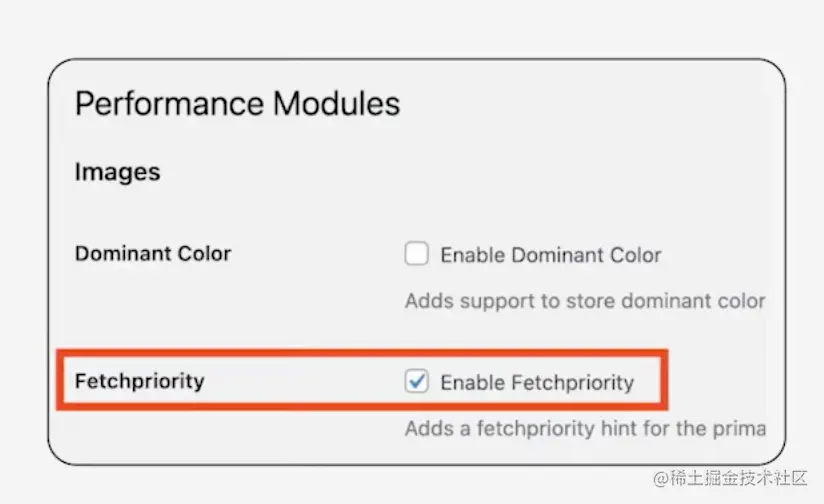Click the 'Images' section heading
Image resolution: width=824 pixels, height=504 pixels.
click(x=117, y=172)
